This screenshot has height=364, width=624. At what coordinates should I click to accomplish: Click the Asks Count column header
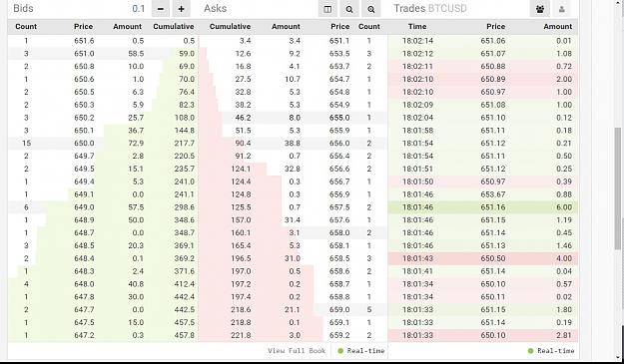[x=368, y=27]
